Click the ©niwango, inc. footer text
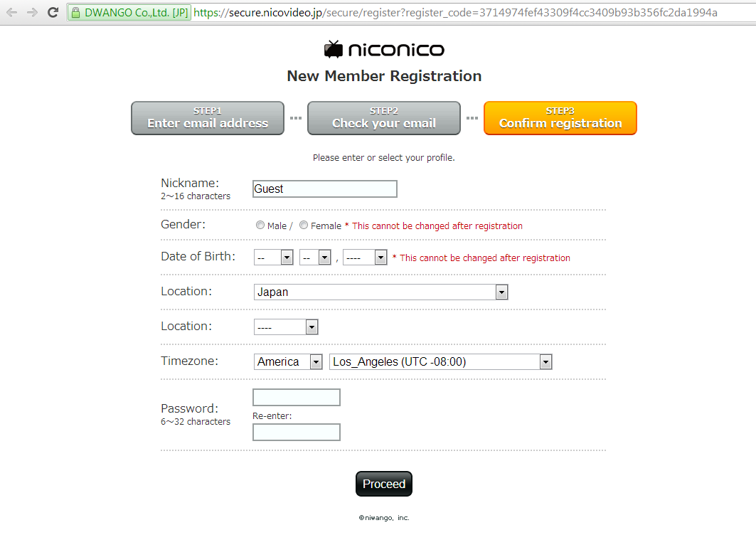756x535 pixels. [x=384, y=518]
